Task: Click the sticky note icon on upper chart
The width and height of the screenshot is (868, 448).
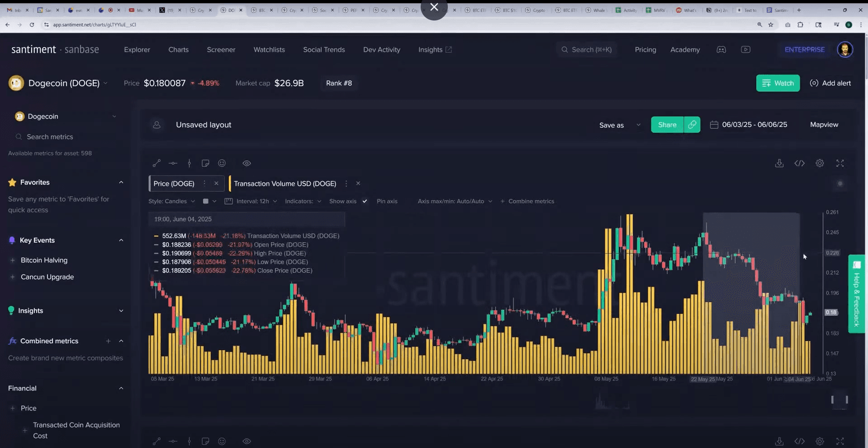Action: pyautogui.click(x=206, y=163)
